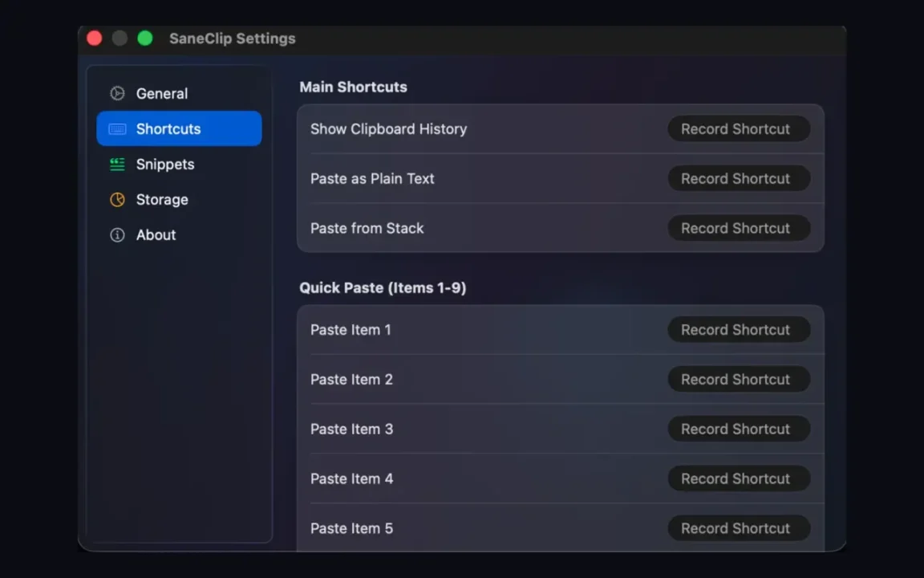
Task: Record shortcut for Paste Item 5
Action: point(739,528)
